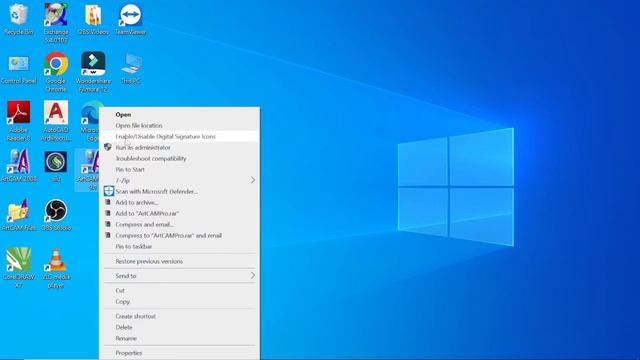Open the Recycle Bin desktop icon
The height and width of the screenshot is (360, 640).
point(18,14)
